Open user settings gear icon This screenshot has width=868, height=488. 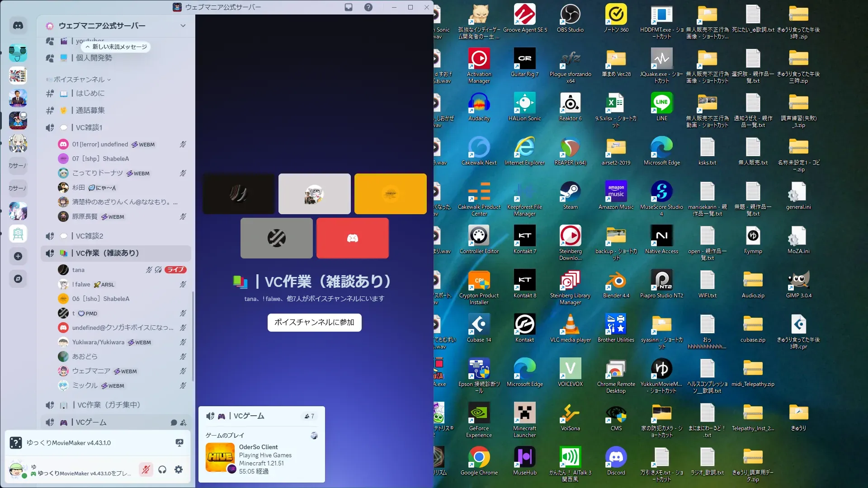[179, 469]
